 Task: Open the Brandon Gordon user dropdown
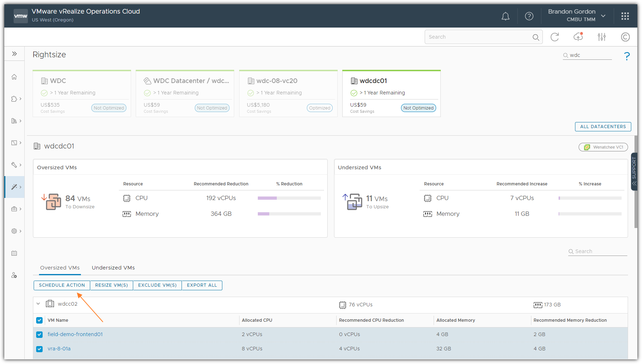[576, 15]
